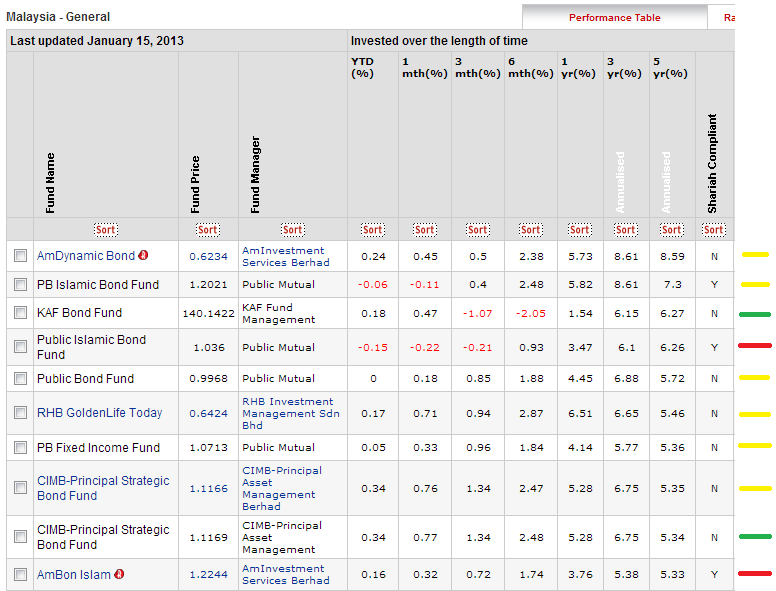Click the Malaysia - General heading
Screen dimensions: 776x591
point(58,17)
